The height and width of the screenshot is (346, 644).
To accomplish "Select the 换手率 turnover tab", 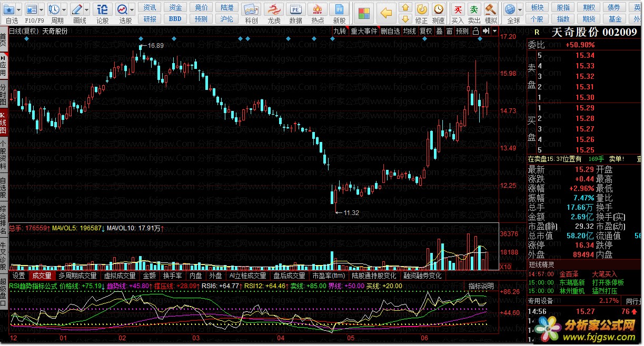I will pyautogui.click(x=172, y=276).
